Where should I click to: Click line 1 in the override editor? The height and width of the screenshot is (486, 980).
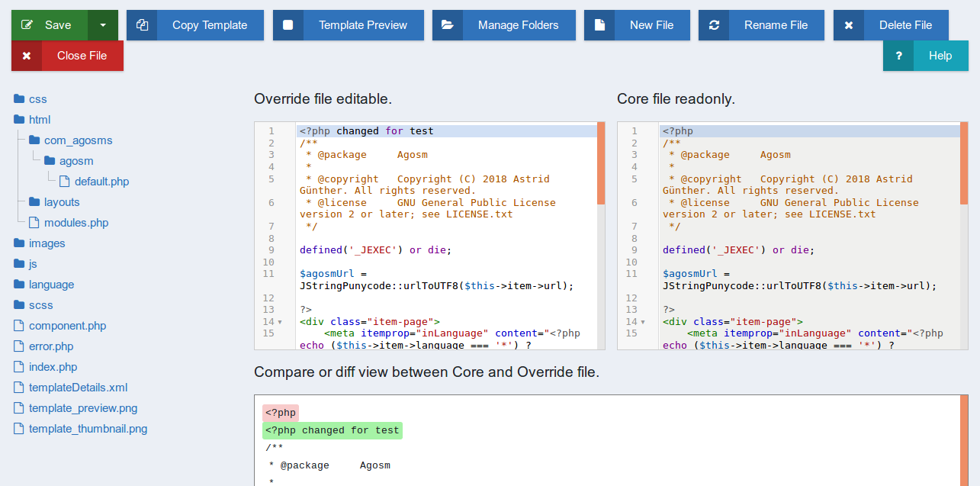pos(446,131)
